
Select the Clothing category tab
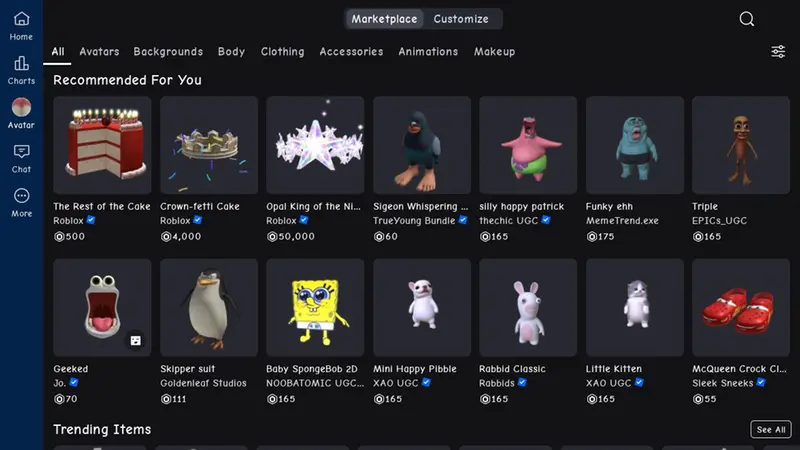(282, 52)
